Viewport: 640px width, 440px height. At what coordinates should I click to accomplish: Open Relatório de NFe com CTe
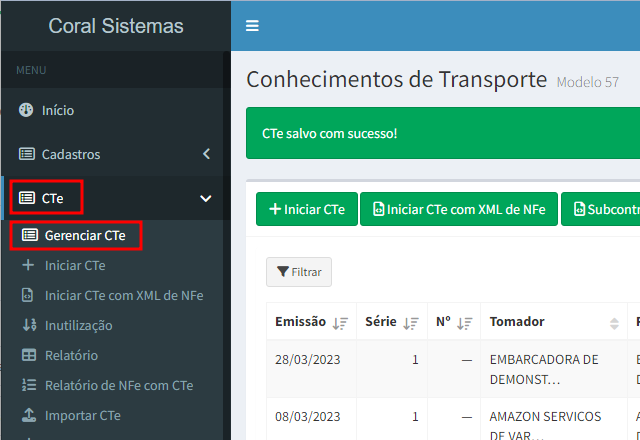click(x=118, y=385)
